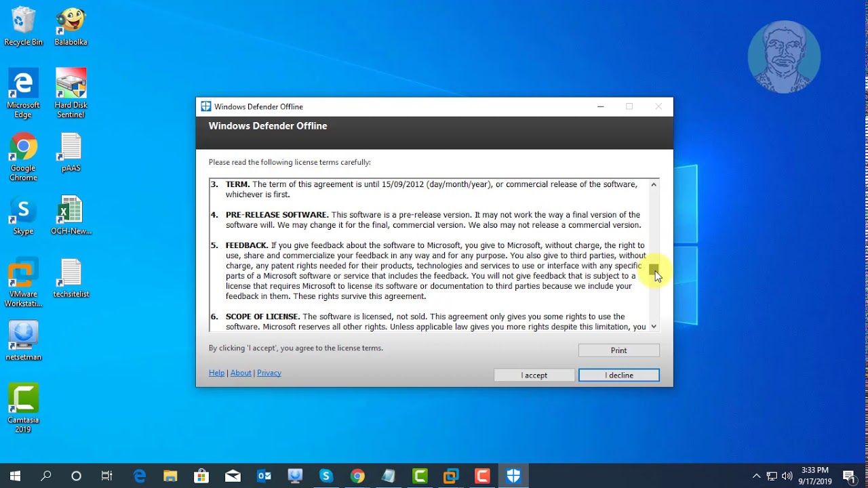The height and width of the screenshot is (488, 868).
Task: Open Microsoft Store from the taskbar
Action: click(x=201, y=476)
